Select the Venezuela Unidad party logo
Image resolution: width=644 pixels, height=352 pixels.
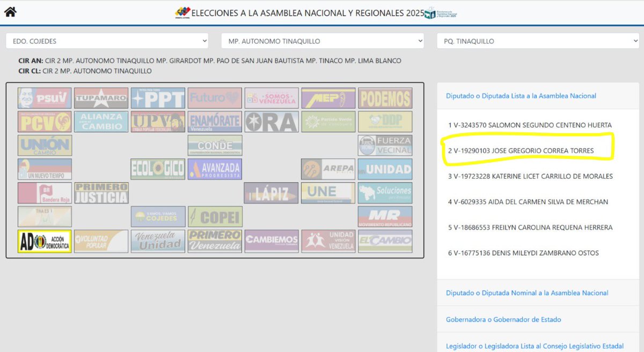point(158,241)
